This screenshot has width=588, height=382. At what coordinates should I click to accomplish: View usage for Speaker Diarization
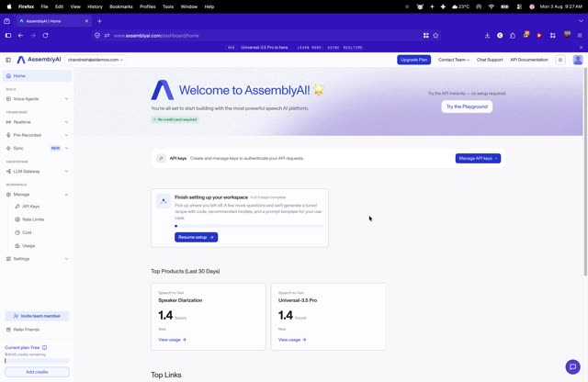172,340
